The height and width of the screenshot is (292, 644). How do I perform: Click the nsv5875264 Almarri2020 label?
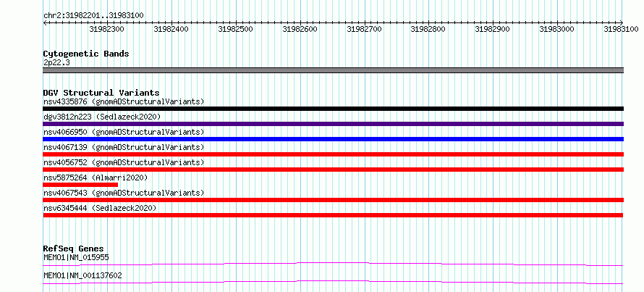point(96,178)
